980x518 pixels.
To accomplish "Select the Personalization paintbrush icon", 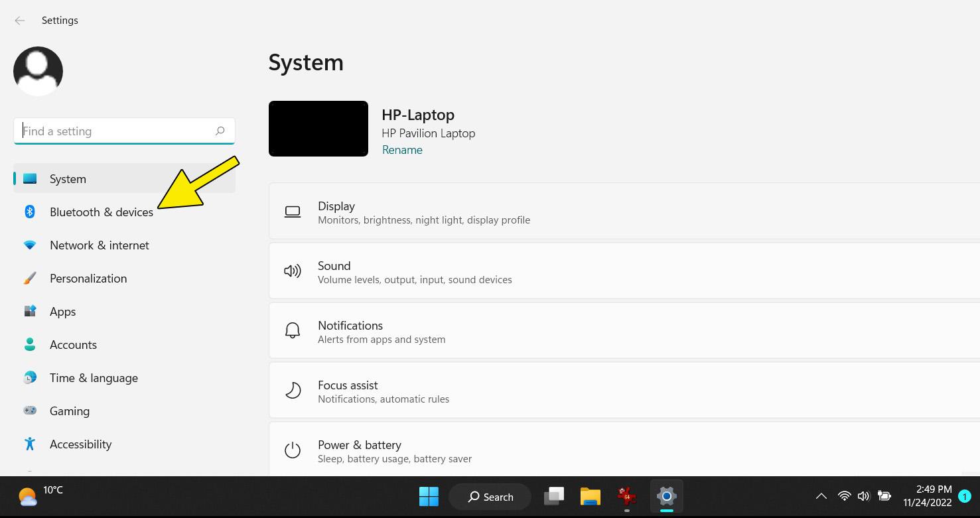I will 30,278.
